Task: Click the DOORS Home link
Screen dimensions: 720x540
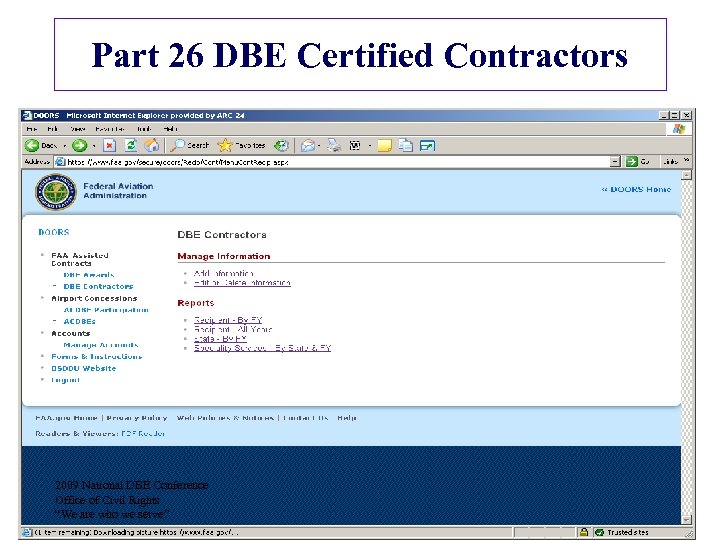Action: click(636, 189)
